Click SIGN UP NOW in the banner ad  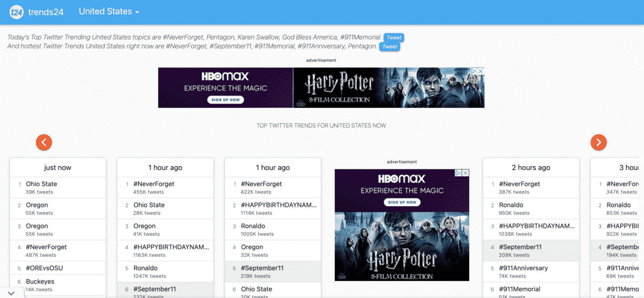coord(225,100)
